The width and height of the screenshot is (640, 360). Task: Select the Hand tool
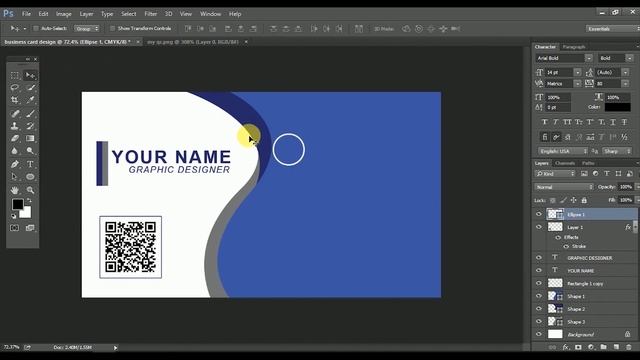15,190
